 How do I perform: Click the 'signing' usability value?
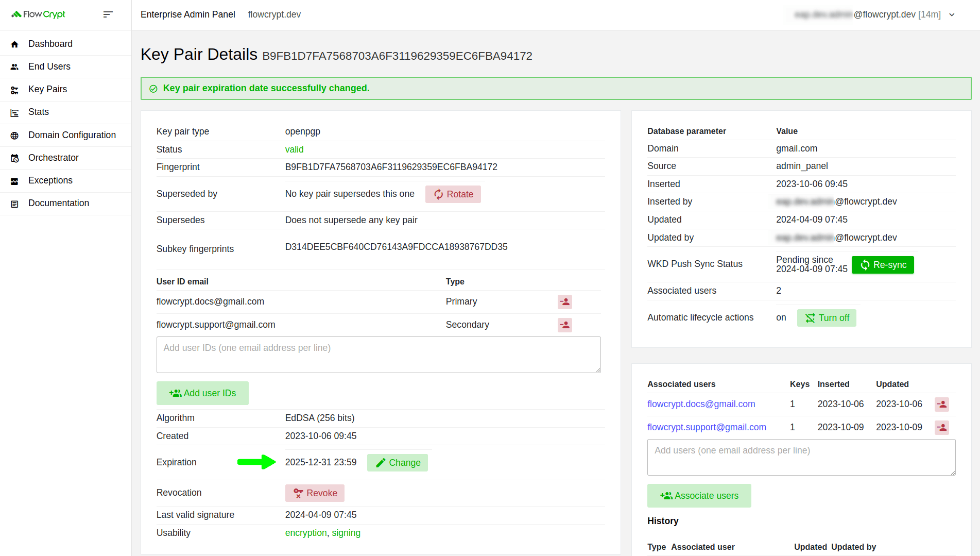[x=346, y=533]
